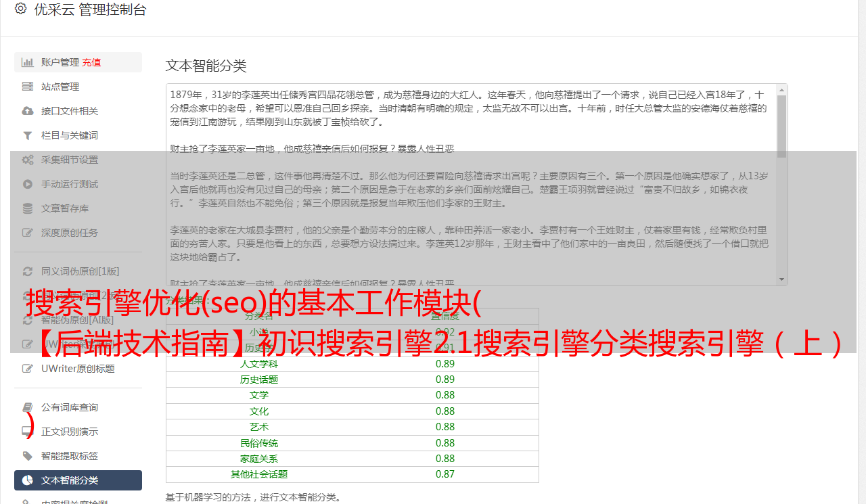
Task: Click the gears icon for 采集细节设置
Action: pyautogui.click(x=27, y=160)
